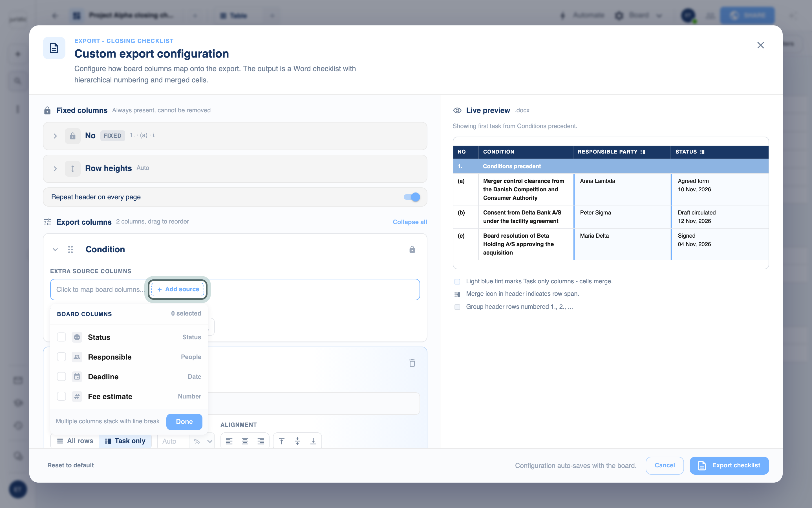Align text center icon
812x508 pixels.
coord(245,441)
